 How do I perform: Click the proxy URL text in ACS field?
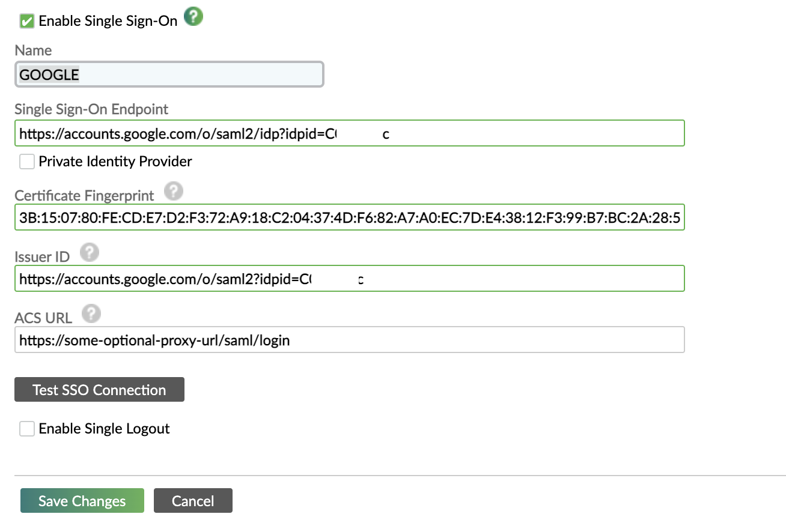coord(153,339)
